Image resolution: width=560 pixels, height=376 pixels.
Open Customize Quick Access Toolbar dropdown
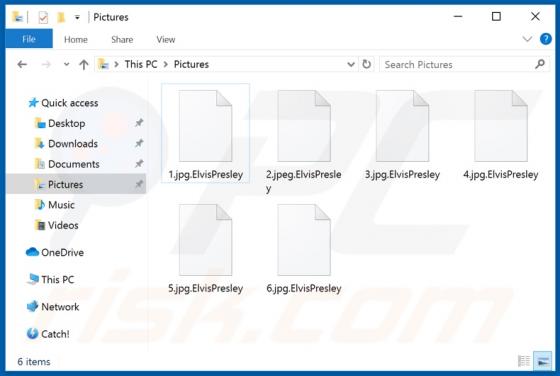click(77, 17)
